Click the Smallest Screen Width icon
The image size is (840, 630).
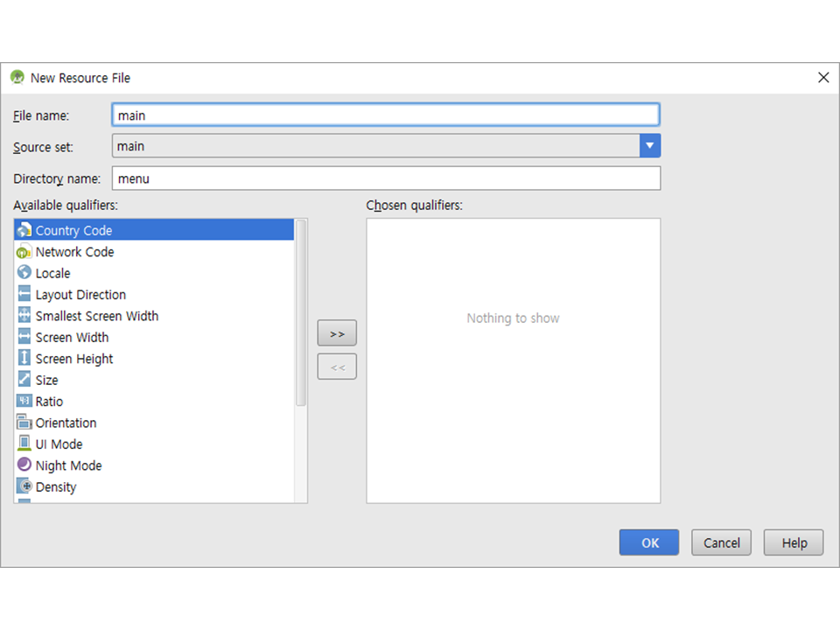click(24, 316)
